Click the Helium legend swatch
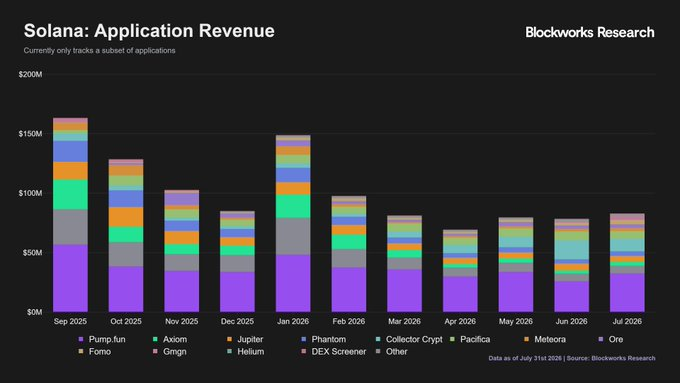 [229, 351]
